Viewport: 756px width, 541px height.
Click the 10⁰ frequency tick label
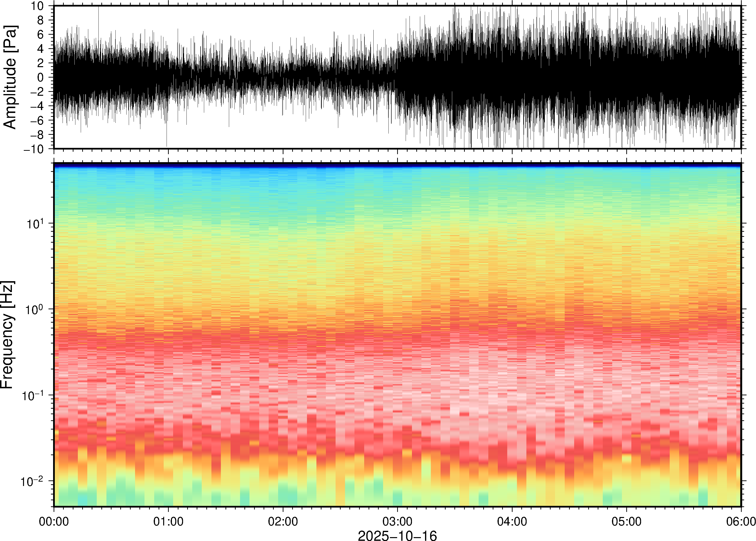[35, 309]
